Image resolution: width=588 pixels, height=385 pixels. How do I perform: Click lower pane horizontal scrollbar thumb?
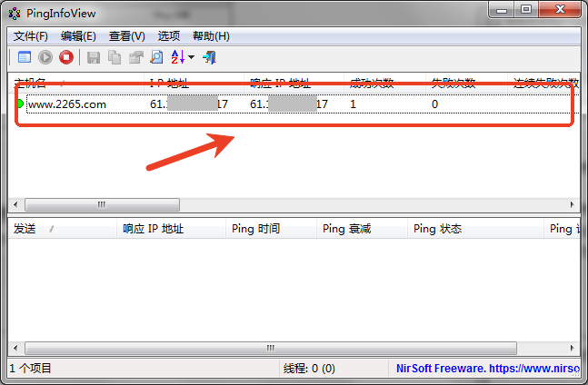[271, 348]
